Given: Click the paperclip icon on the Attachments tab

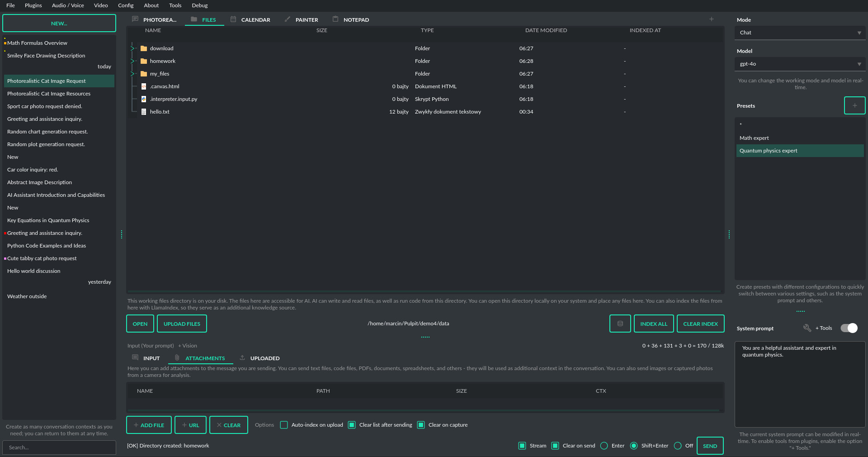Looking at the screenshot, I should tap(176, 358).
